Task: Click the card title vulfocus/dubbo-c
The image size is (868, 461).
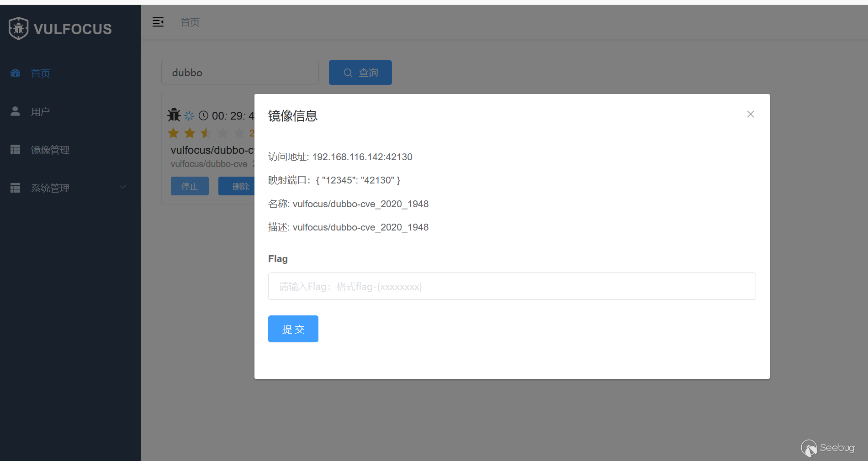Action: (x=212, y=150)
